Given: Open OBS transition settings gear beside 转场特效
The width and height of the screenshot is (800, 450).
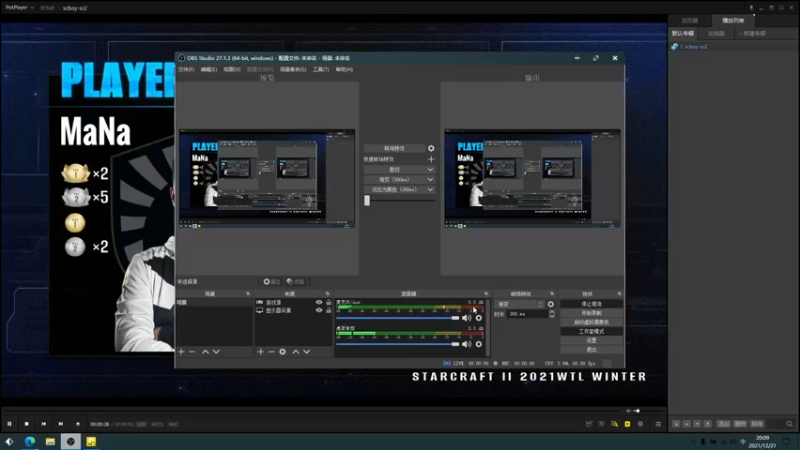Looking at the screenshot, I should [x=431, y=148].
